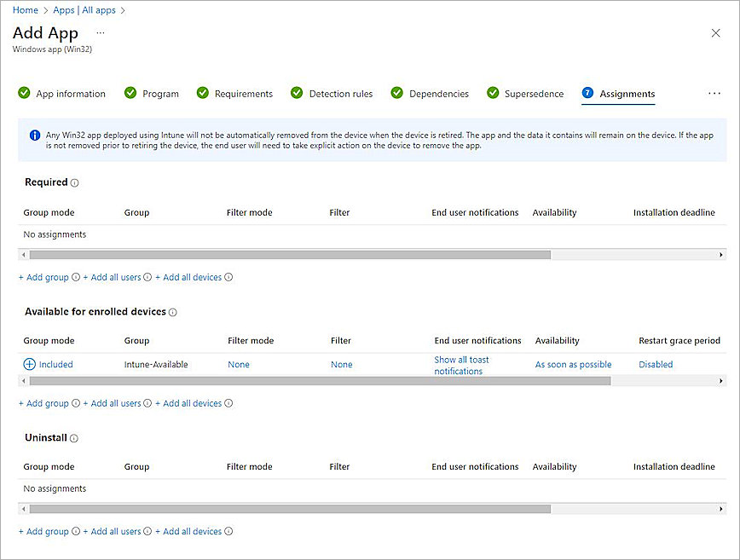Viewport: 740px width, 560px height.
Task: Click the Required section horizontal scrollbar right arrow
Action: [x=721, y=255]
